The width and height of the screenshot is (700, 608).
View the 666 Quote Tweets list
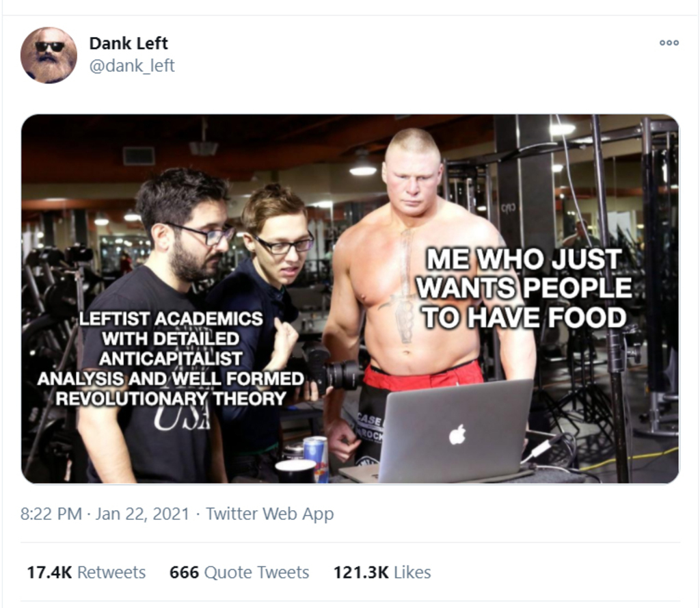(239, 572)
